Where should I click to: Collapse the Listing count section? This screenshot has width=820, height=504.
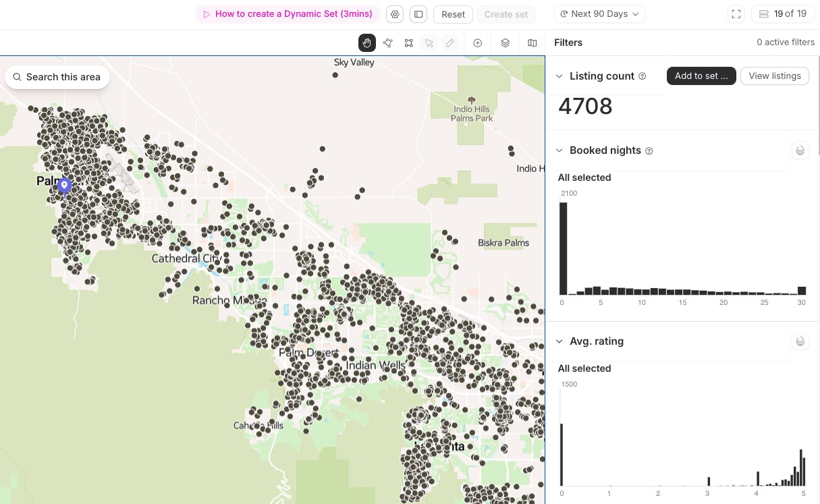559,76
